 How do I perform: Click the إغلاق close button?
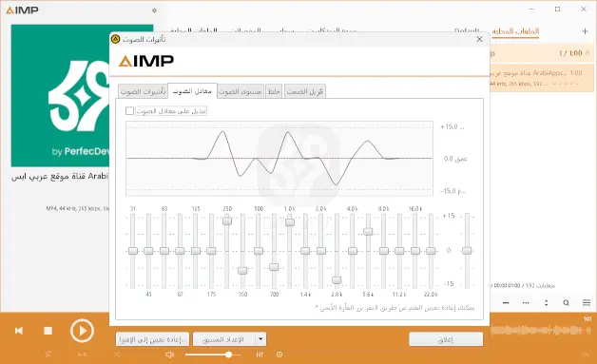point(446,339)
